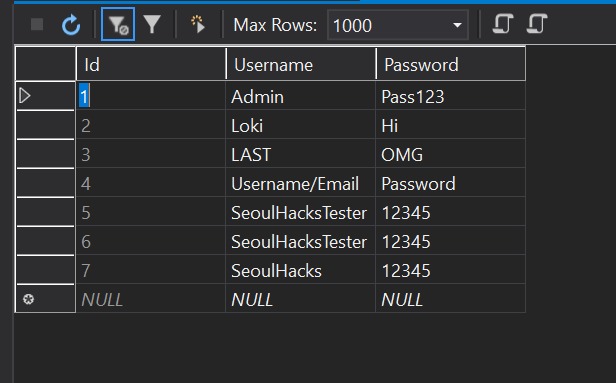Click the NULL Password cell in new row
The width and height of the screenshot is (616, 383).
451,299
